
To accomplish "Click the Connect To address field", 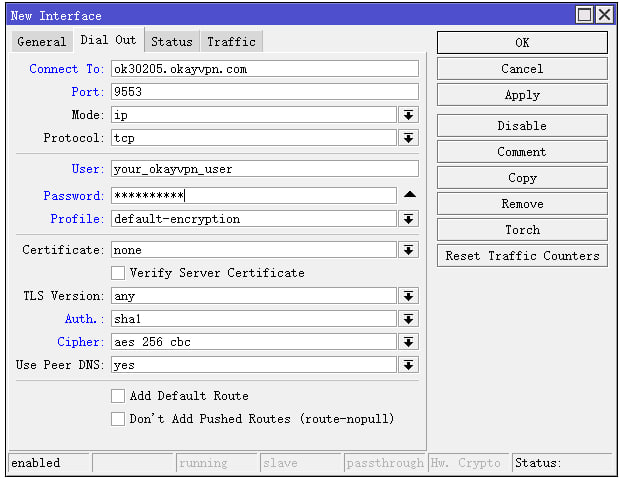I will pos(264,69).
